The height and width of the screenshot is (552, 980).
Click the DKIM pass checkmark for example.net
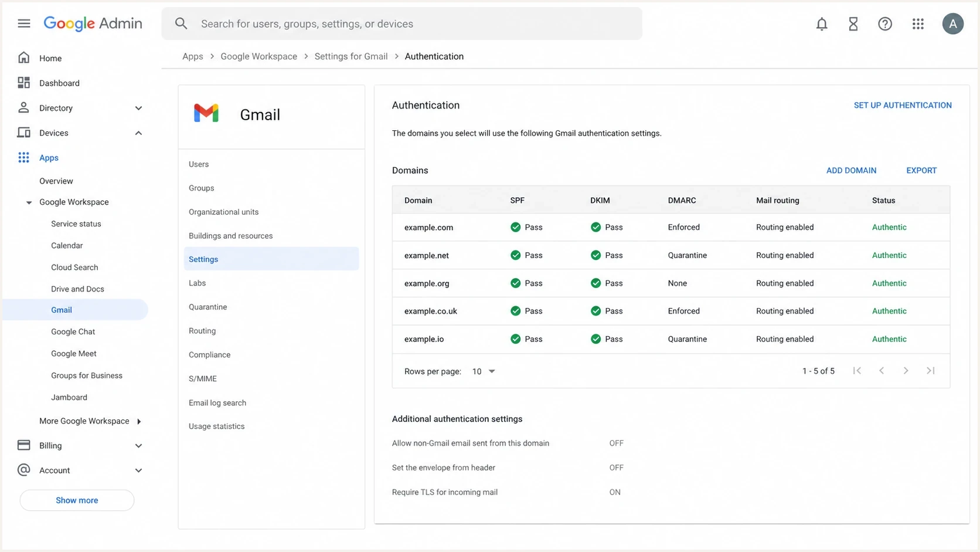(596, 255)
